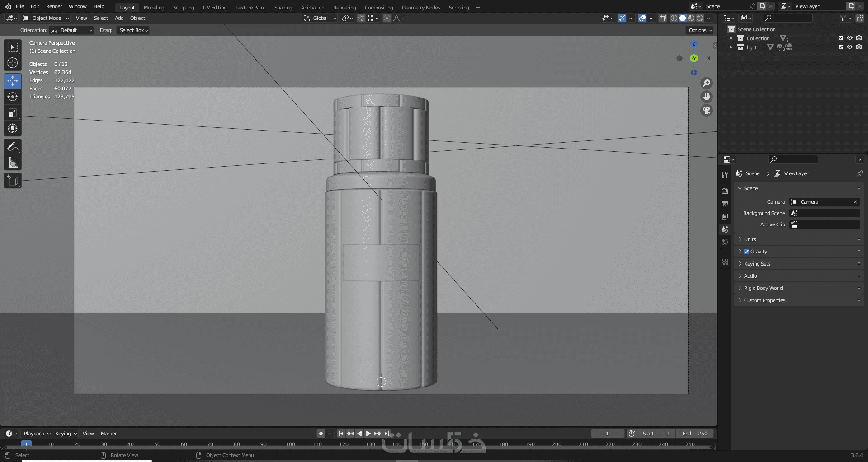This screenshot has height=462, width=868.
Task: Expand the Units panel
Action: [750, 239]
